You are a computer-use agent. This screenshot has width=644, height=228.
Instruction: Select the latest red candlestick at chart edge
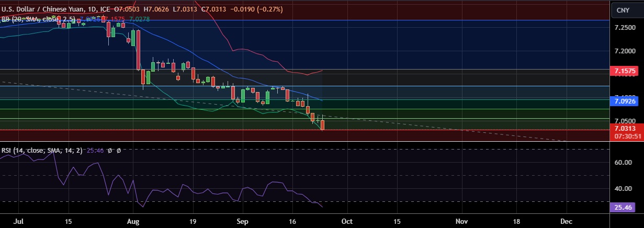point(323,124)
